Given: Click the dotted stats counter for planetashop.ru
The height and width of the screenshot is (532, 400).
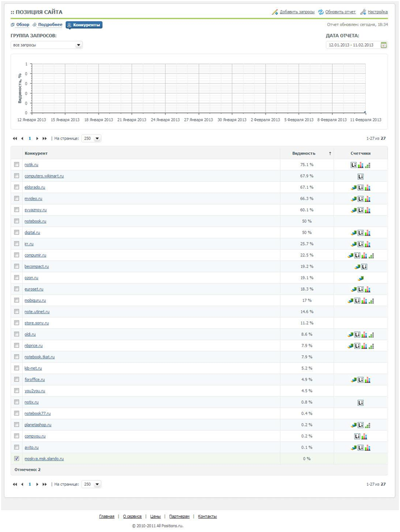Looking at the screenshot, I should click(x=368, y=425).
